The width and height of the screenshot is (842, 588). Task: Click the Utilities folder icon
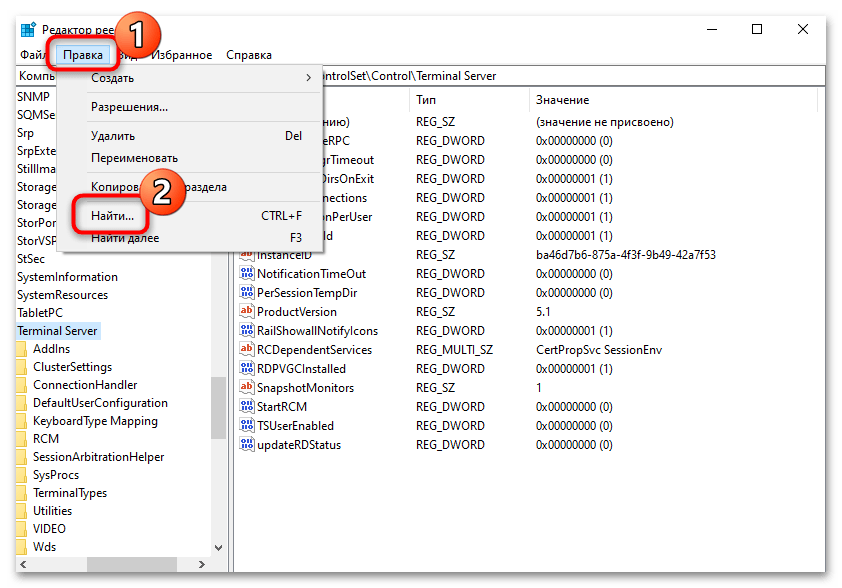[21, 511]
